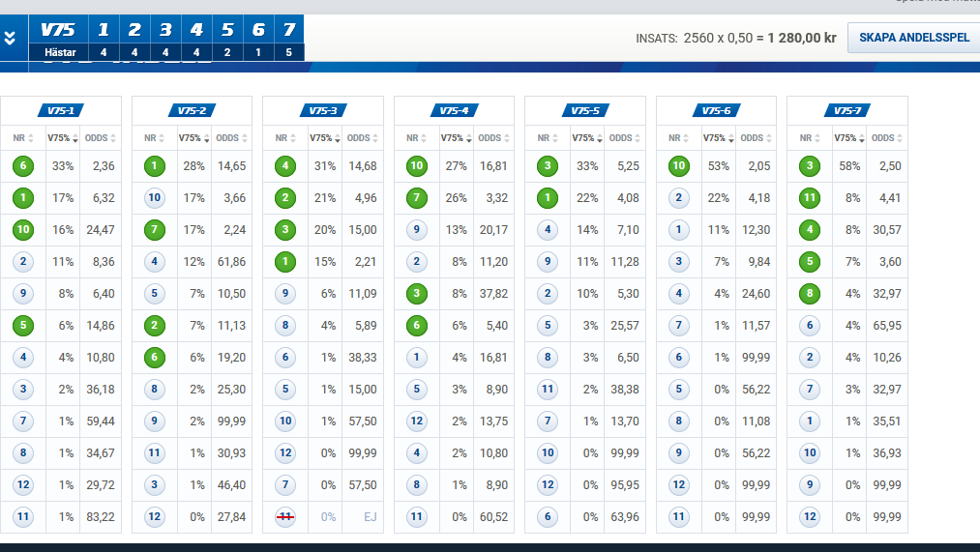This screenshot has width=980, height=552.
Task: Sort V75-4 table by V75% column
Action: click(x=456, y=138)
